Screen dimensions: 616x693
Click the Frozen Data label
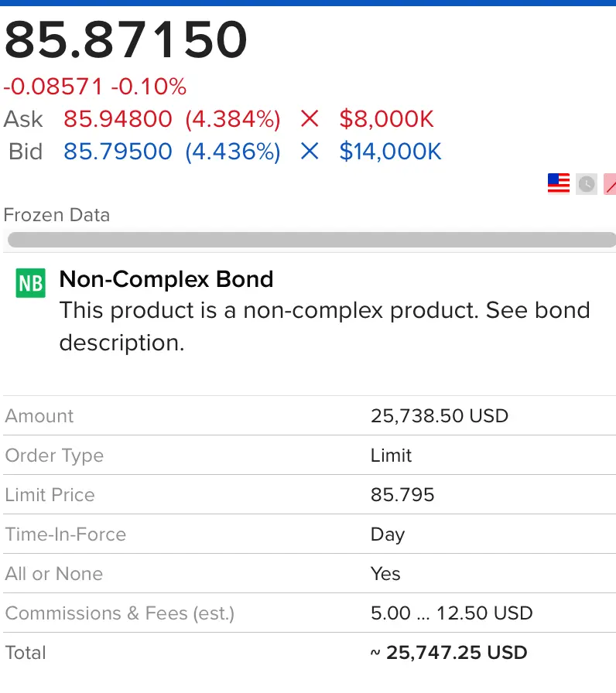click(56, 215)
